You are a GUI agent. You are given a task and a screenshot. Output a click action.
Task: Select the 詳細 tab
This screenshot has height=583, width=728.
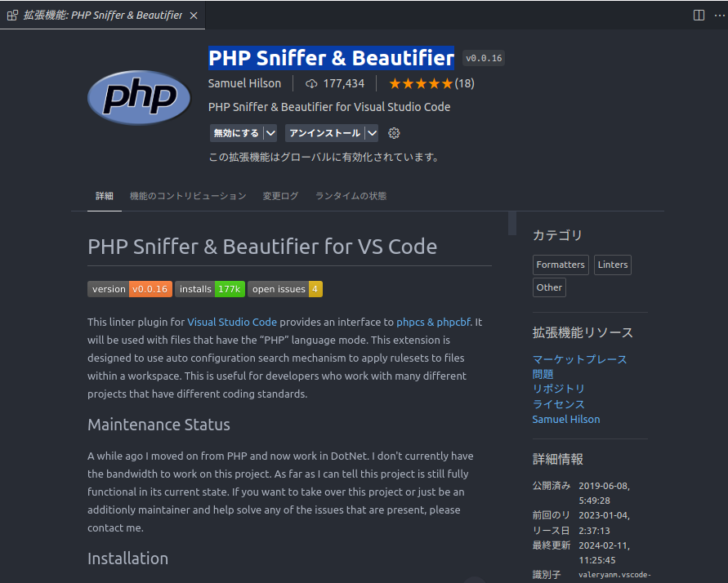point(105,196)
